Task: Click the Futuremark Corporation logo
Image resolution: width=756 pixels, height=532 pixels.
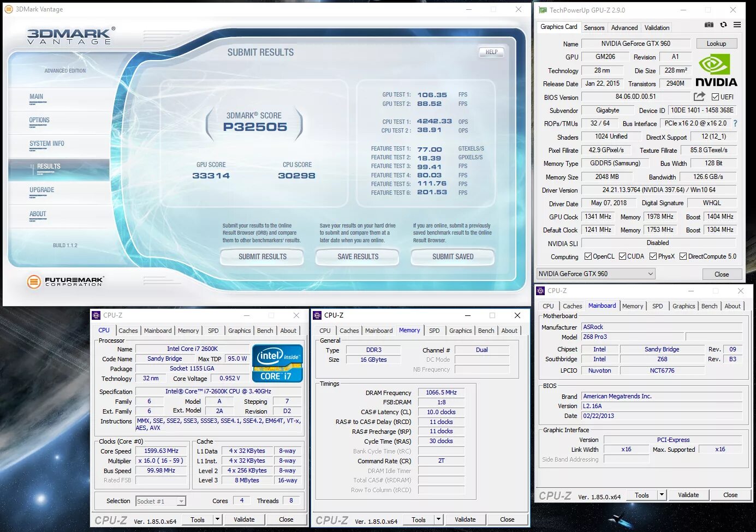Action: pos(66,281)
